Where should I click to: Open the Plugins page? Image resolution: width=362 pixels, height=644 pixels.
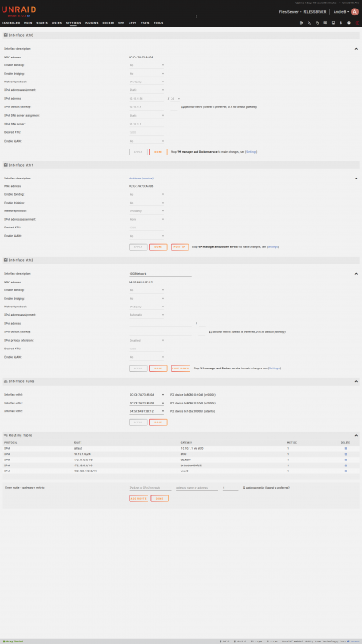click(92, 23)
